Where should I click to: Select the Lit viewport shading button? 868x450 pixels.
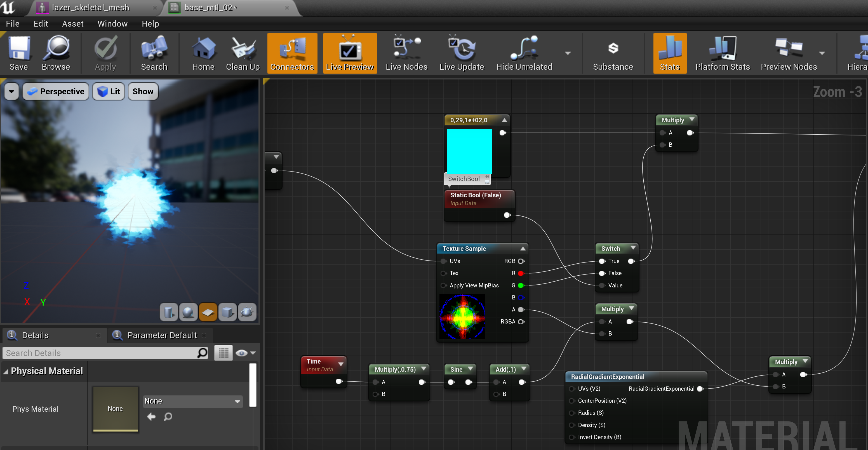point(108,91)
